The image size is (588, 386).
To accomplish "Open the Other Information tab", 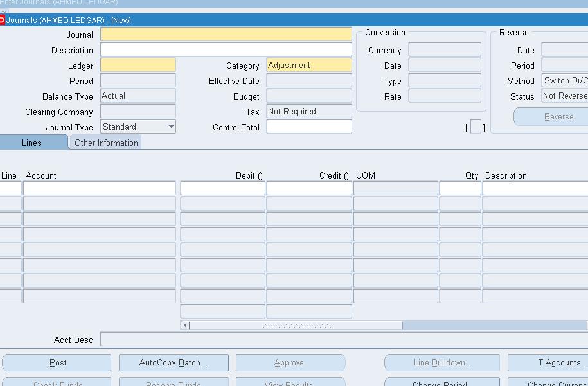I will pos(106,143).
